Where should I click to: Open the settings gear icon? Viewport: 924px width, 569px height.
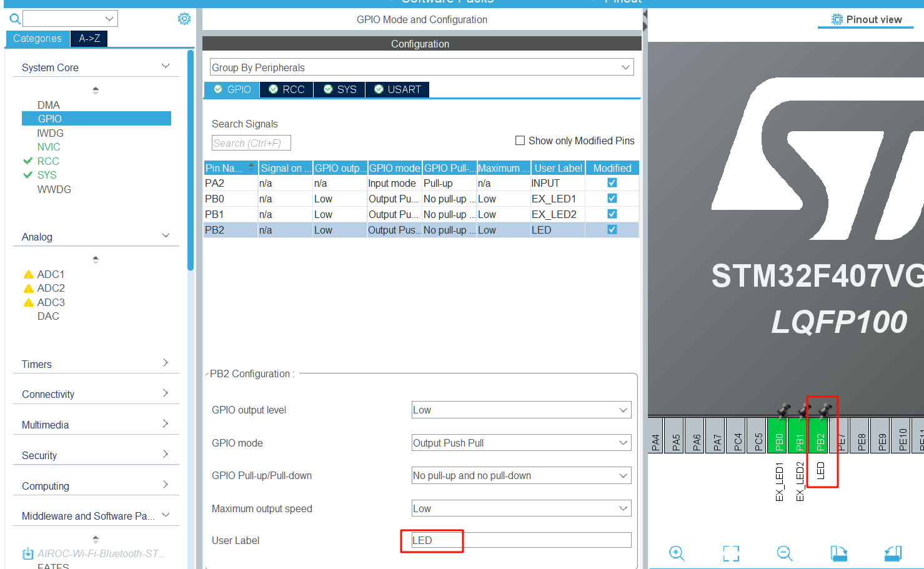pos(184,19)
